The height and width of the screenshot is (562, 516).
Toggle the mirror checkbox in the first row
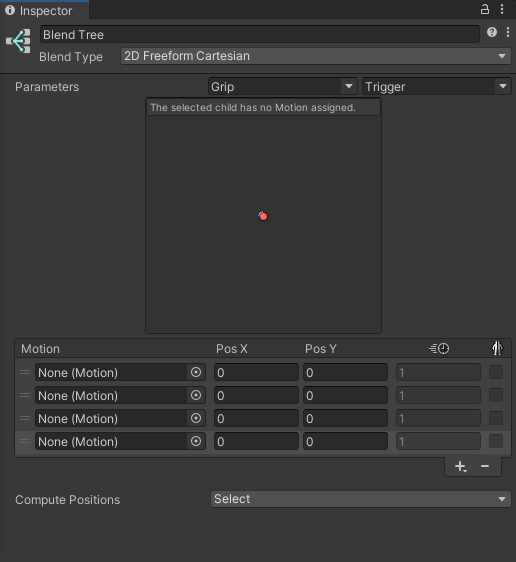[496, 372]
